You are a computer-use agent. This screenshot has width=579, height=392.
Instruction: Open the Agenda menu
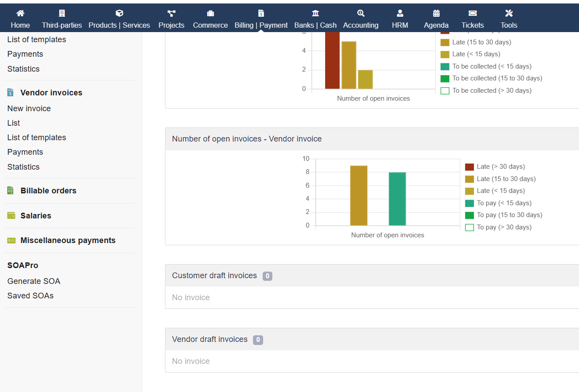tap(436, 19)
